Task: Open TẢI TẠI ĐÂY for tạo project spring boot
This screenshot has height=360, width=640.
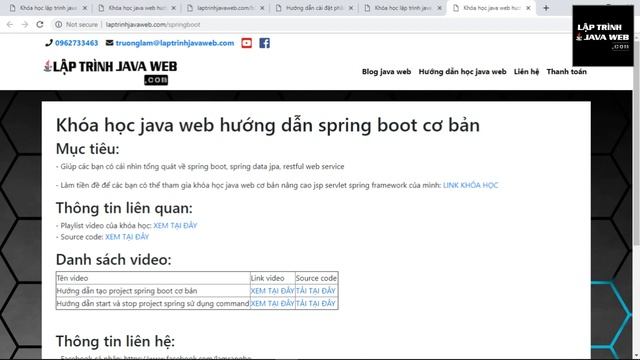Action: (x=316, y=291)
